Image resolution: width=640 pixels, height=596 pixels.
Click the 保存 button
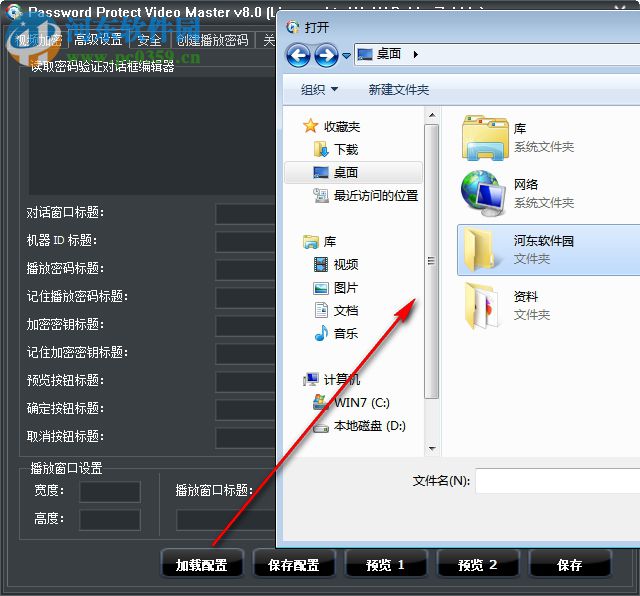(570, 564)
